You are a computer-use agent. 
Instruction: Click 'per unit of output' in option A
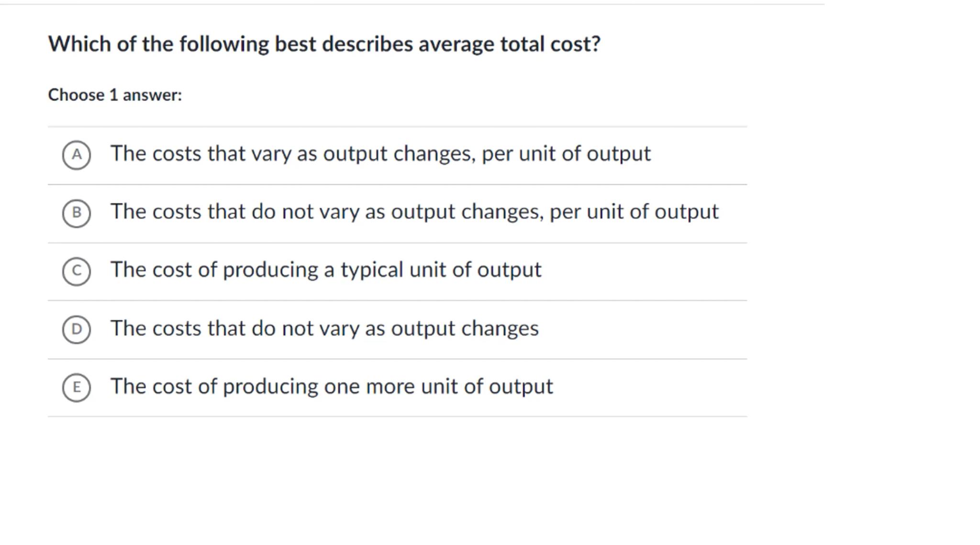point(566,154)
